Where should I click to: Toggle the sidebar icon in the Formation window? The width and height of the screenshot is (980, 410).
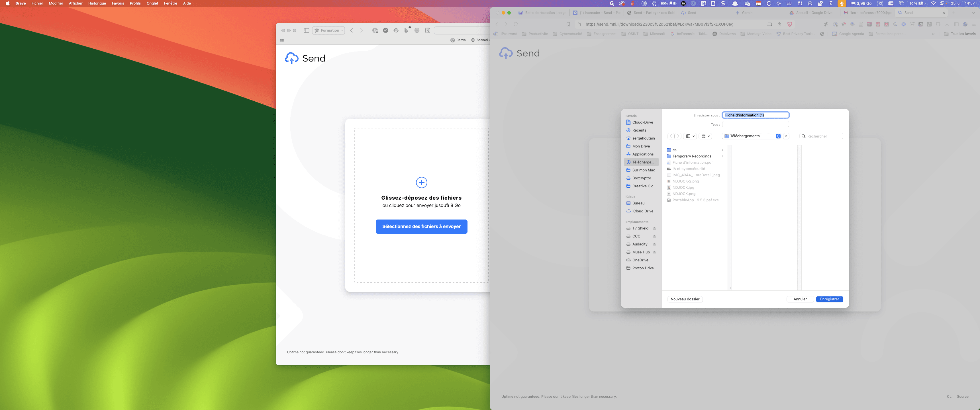click(306, 30)
